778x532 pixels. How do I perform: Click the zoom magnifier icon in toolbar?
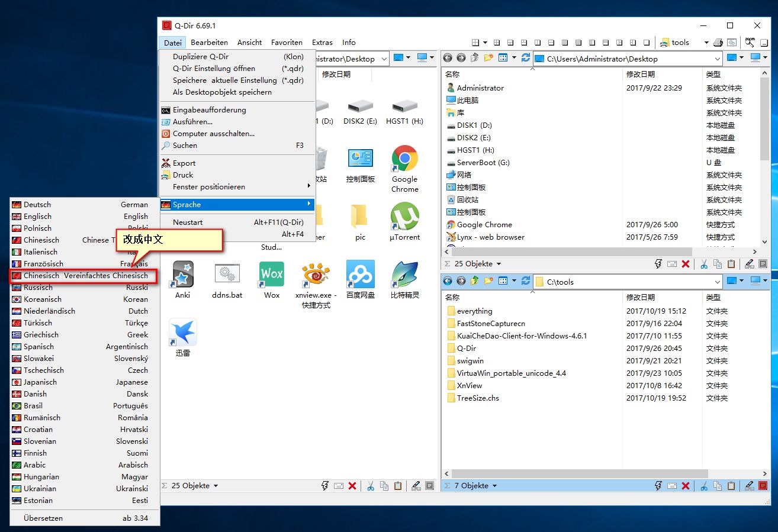pos(750,43)
